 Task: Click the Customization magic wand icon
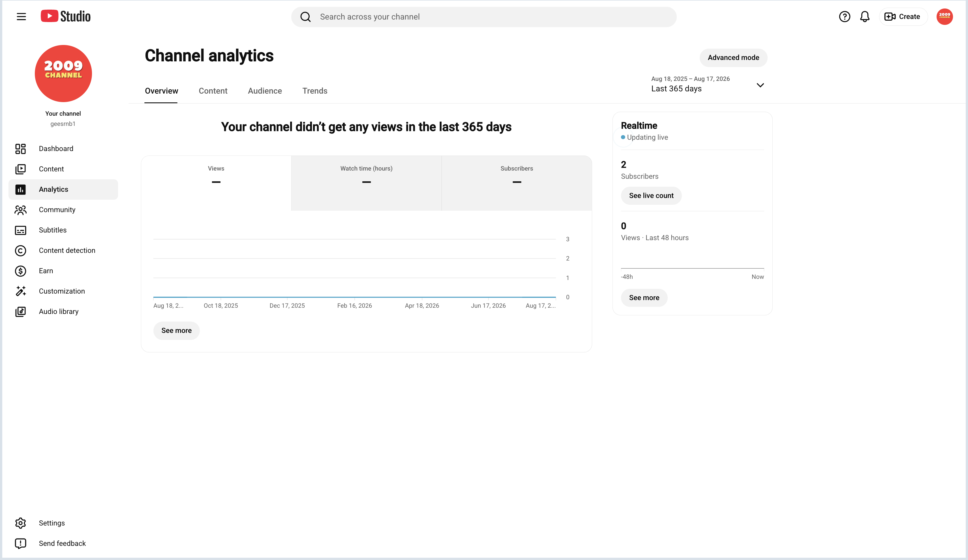pos(20,291)
